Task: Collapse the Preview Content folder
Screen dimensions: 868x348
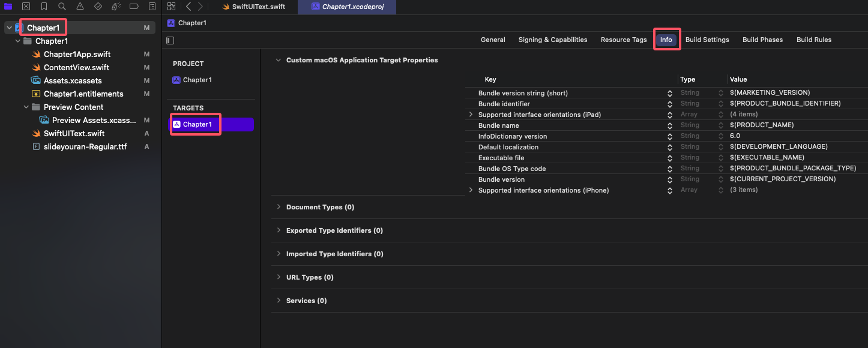Action: pyautogui.click(x=26, y=107)
